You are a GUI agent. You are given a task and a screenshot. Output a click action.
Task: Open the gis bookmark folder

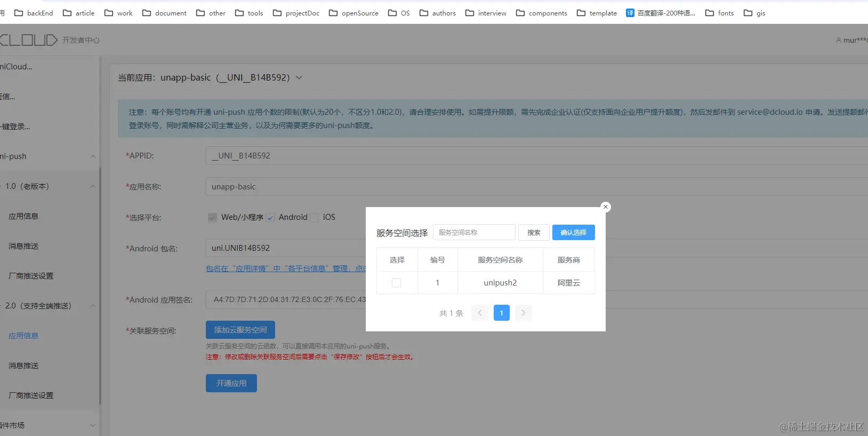point(754,13)
